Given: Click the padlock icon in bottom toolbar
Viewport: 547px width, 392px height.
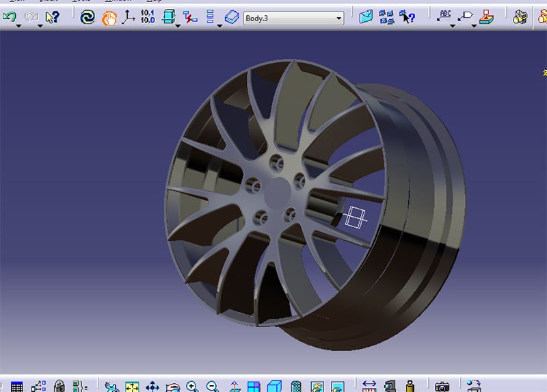Looking at the screenshot, I should pyautogui.click(x=59, y=386).
